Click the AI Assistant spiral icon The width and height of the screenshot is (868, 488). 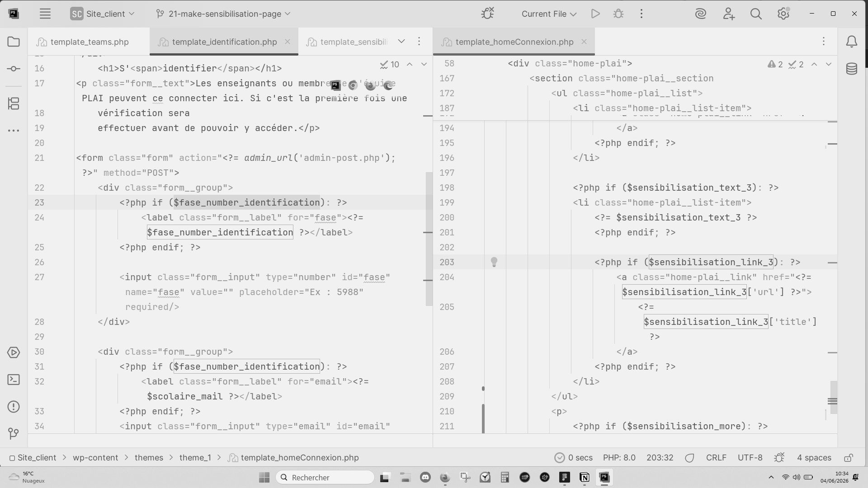click(701, 14)
